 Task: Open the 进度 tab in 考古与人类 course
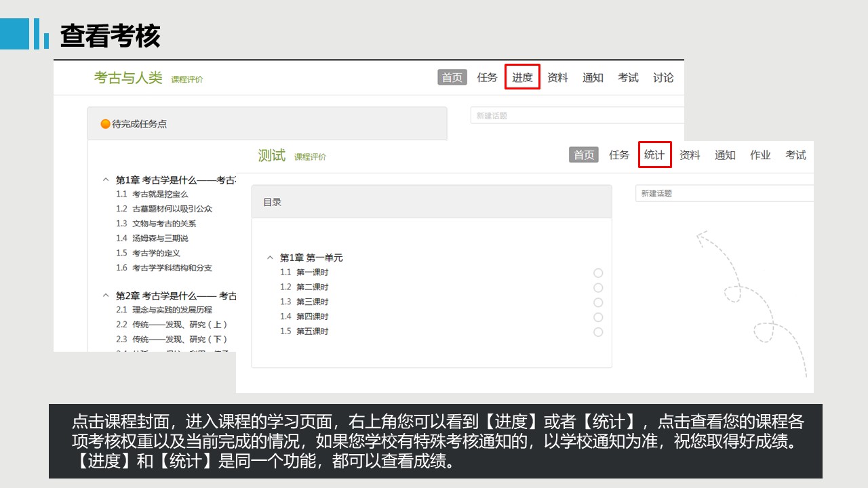pyautogui.click(x=522, y=77)
